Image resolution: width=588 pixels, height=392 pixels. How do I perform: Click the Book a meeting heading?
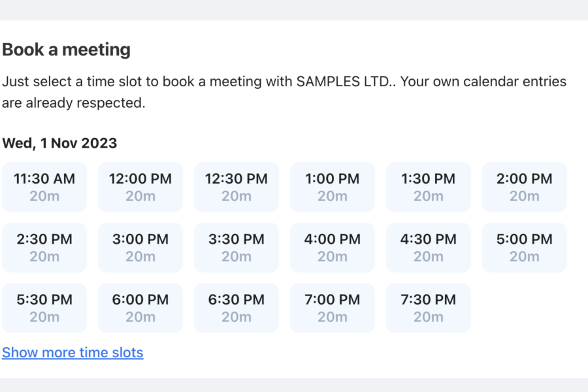[x=66, y=50]
